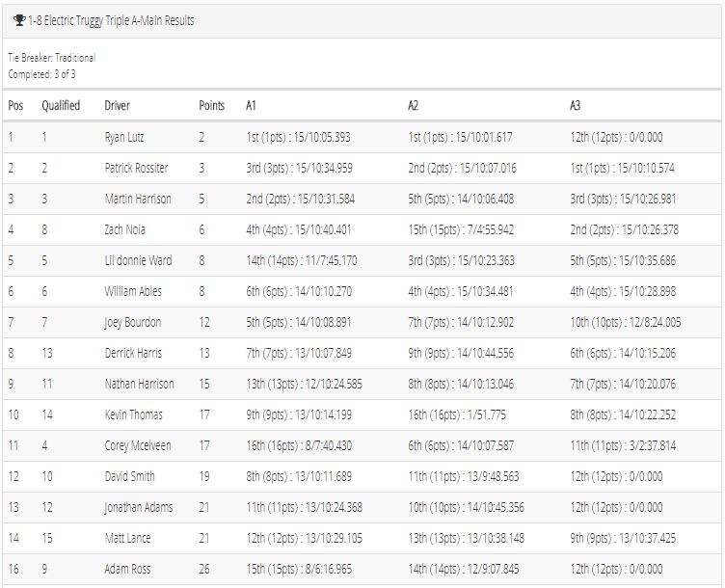725x588 pixels.
Task: Click Ryan Lutz's A1 result 15/10:05.393
Action: 322,137
